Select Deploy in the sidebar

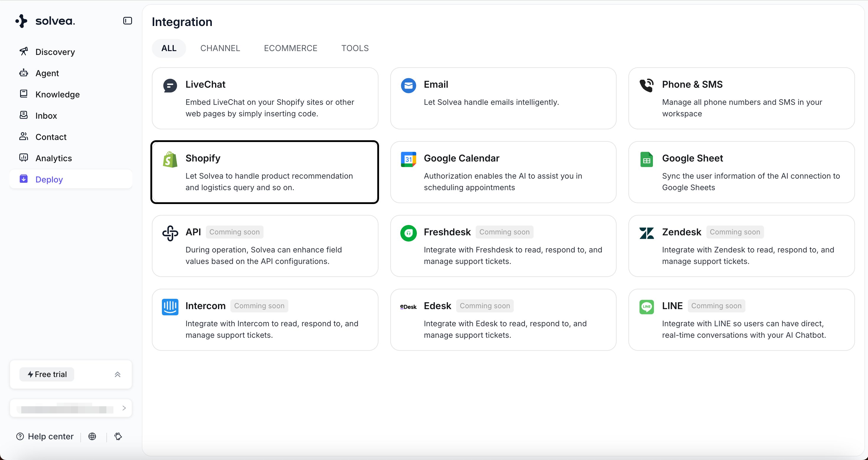tap(71, 179)
